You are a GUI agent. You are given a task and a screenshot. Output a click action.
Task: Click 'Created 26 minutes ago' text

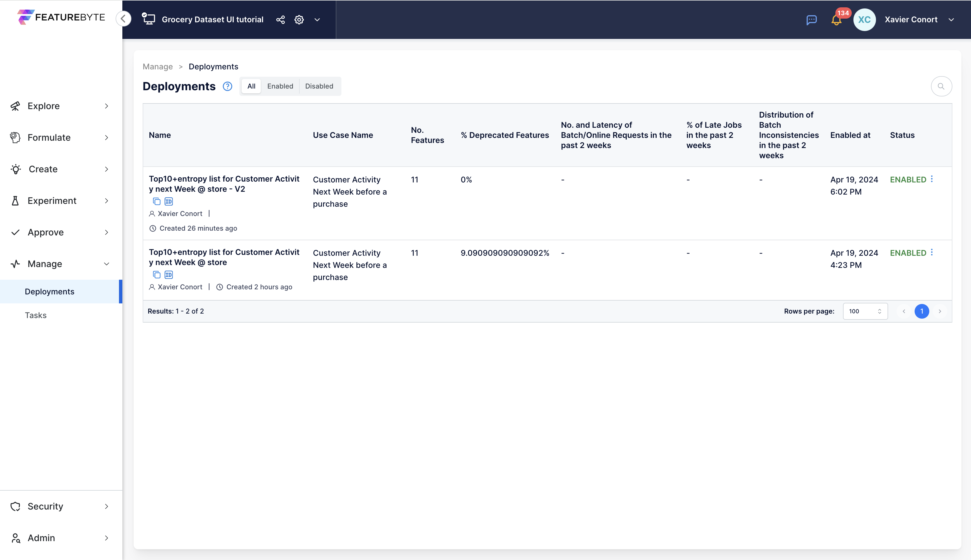pos(198,228)
